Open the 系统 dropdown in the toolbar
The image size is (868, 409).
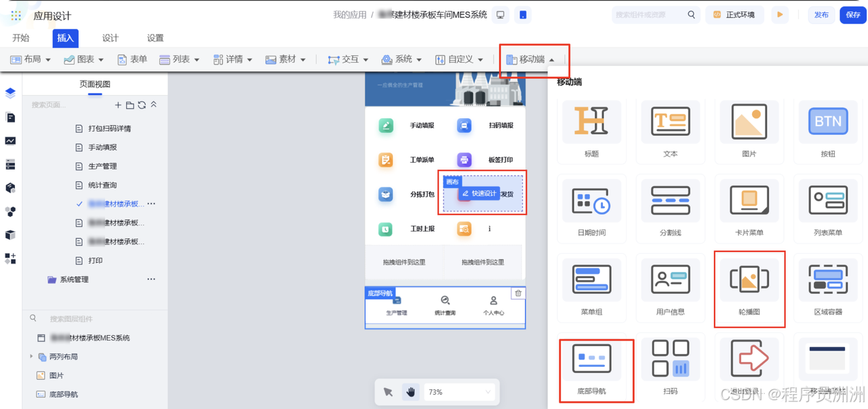pos(401,60)
